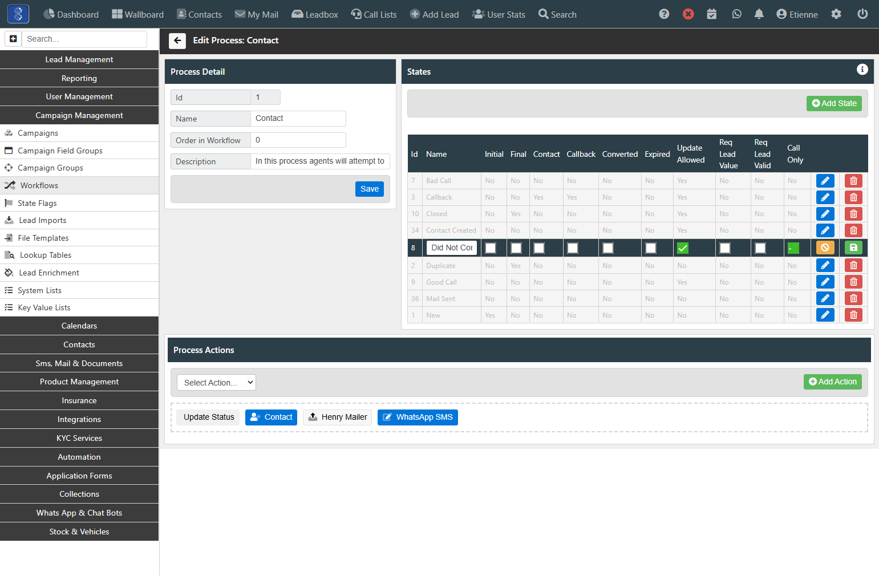Go to Call Lists in top navigation
Screen dimensions: 879x588
coord(374,14)
